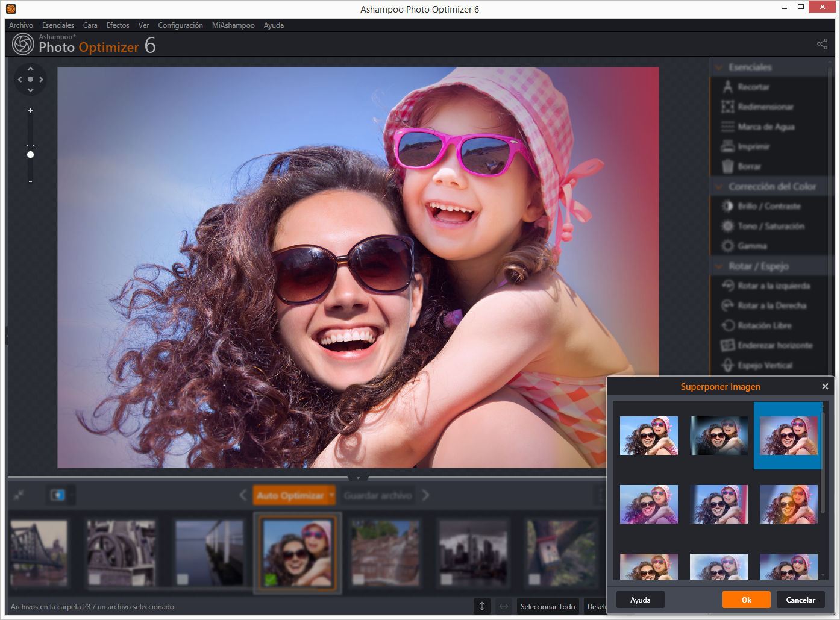Open the Auto Optimizar dropdown arrow
Viewport: 840px width, 620px height.
coord(331,495)
